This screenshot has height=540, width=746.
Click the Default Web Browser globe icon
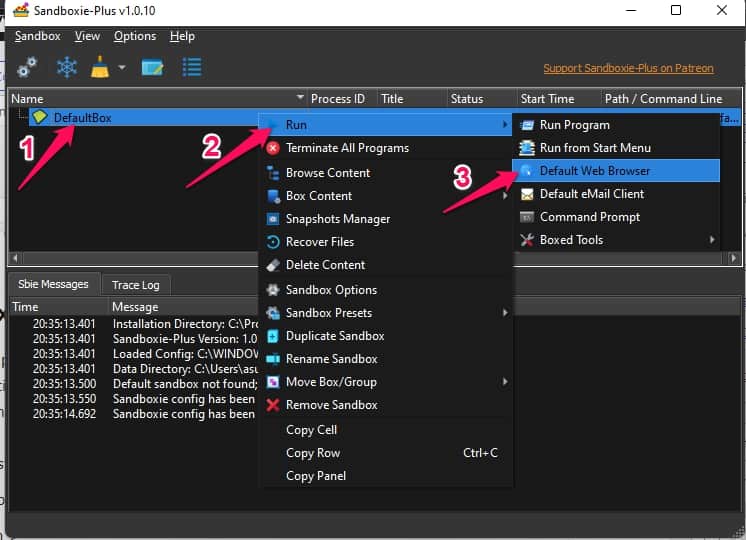[527, 171]
